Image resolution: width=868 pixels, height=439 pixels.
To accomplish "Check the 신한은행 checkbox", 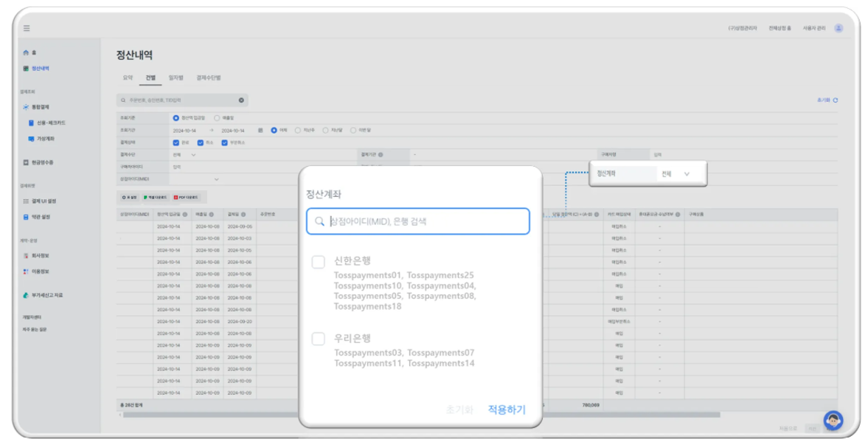I will tap(318, 262).
